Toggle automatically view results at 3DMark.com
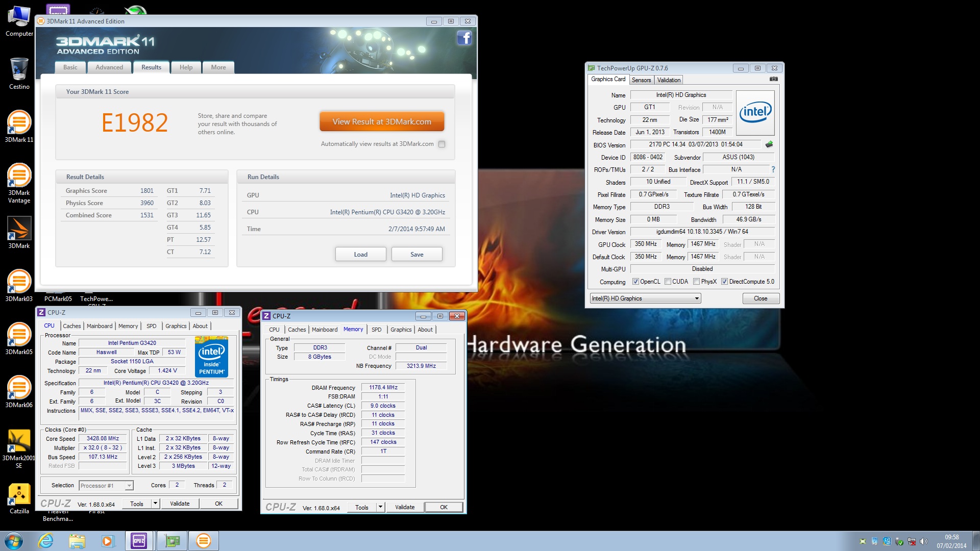The width and height of the screenshot is (980, 551). tap(442, 144)
